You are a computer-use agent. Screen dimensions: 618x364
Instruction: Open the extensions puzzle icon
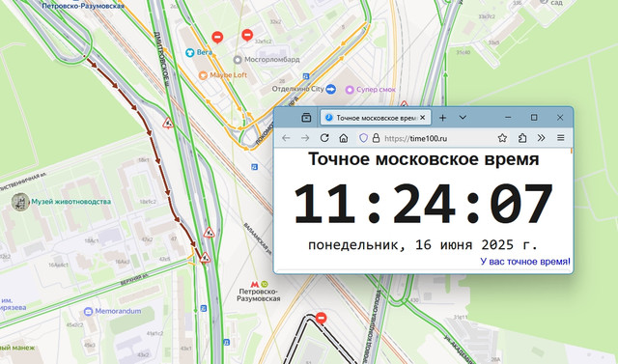[x=522, y=137]
